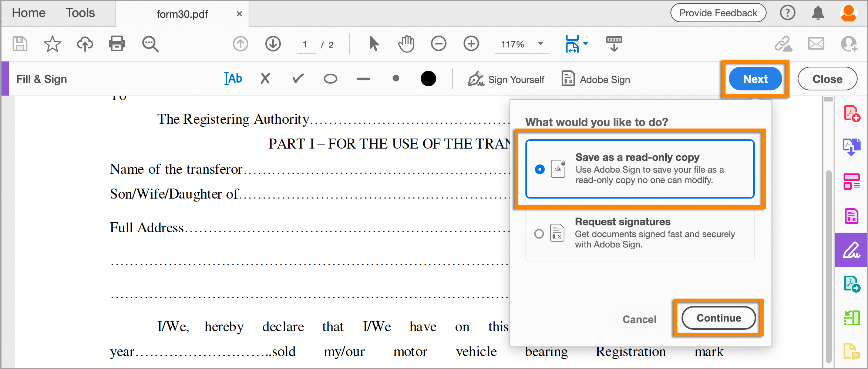Share a link to the file
The image size is (868, 369).
(783, 44)
